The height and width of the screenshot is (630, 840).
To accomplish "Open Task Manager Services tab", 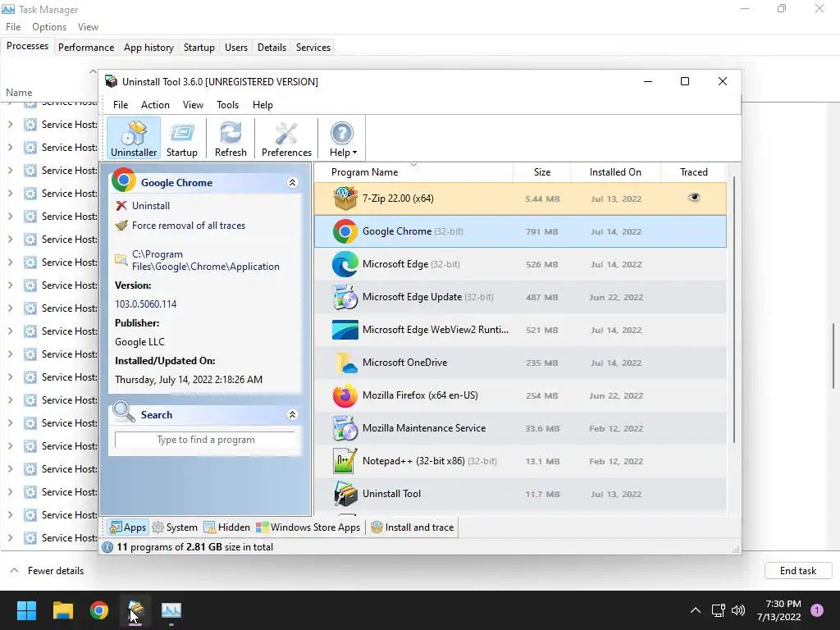I will pos(313,47).
